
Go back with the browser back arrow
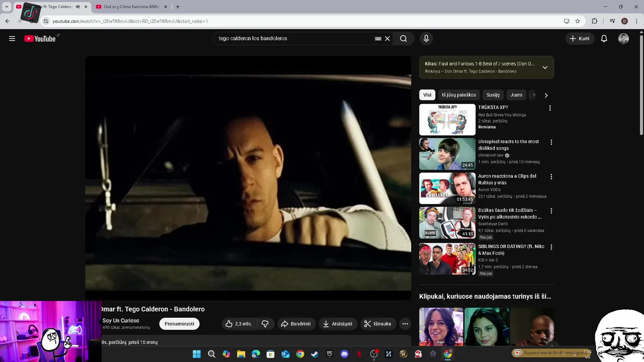[x=7, y=21]
